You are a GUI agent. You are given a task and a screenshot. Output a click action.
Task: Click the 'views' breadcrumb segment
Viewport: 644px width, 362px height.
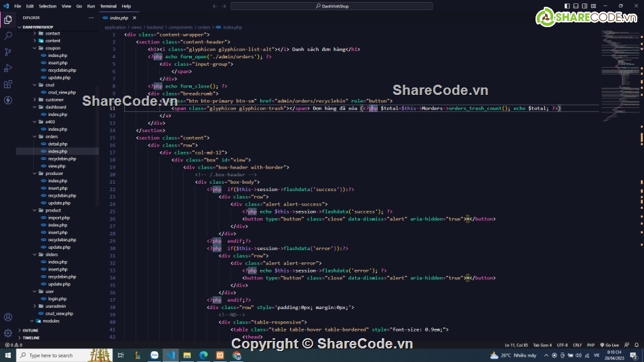136,27
